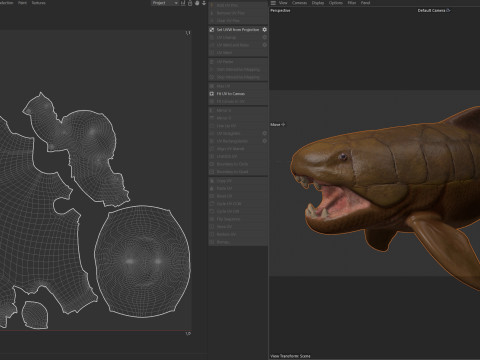Select the small oval UV island

pyautogui.click(x=35, y=315)
